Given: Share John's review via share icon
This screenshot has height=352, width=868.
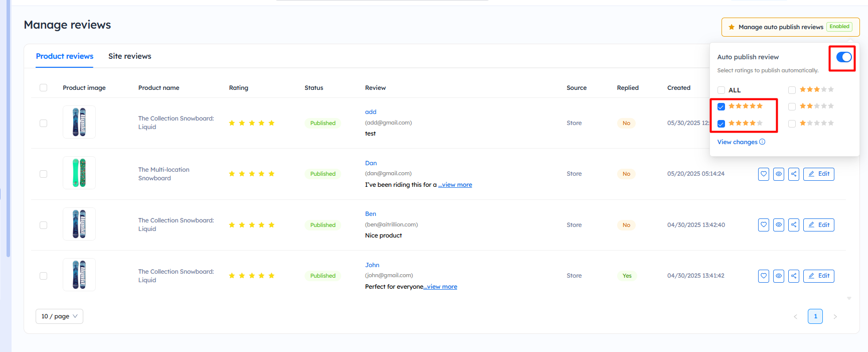Looking at the screenshot, I should [x=793, y=276].
